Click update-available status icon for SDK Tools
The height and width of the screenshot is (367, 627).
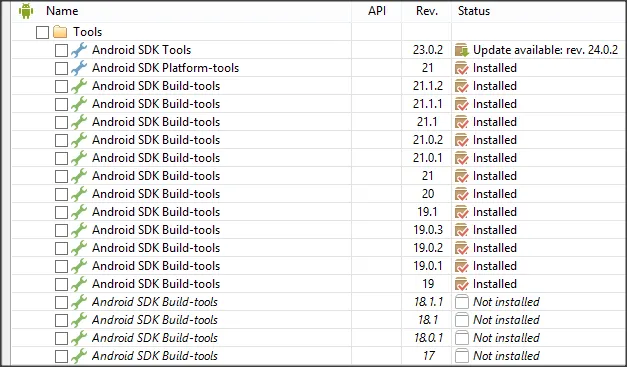(462, 50)
